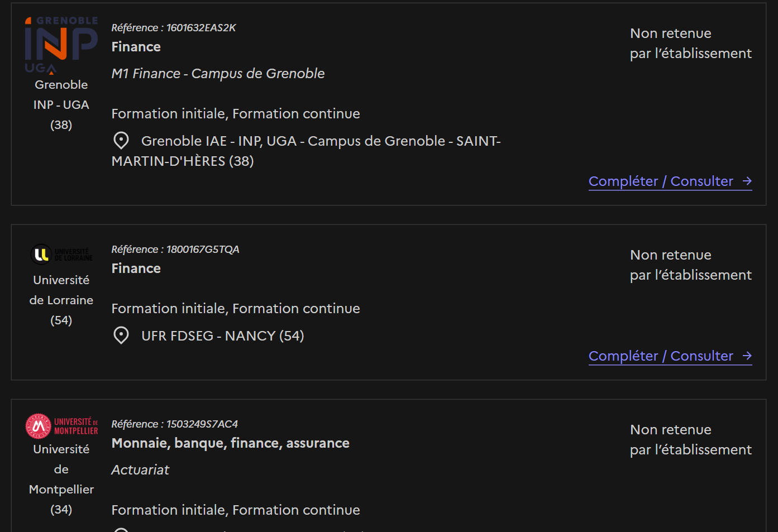
Task: Click arrow icon in Lorraine Compléter / Consulter link
Action: (x=747, y=356)
